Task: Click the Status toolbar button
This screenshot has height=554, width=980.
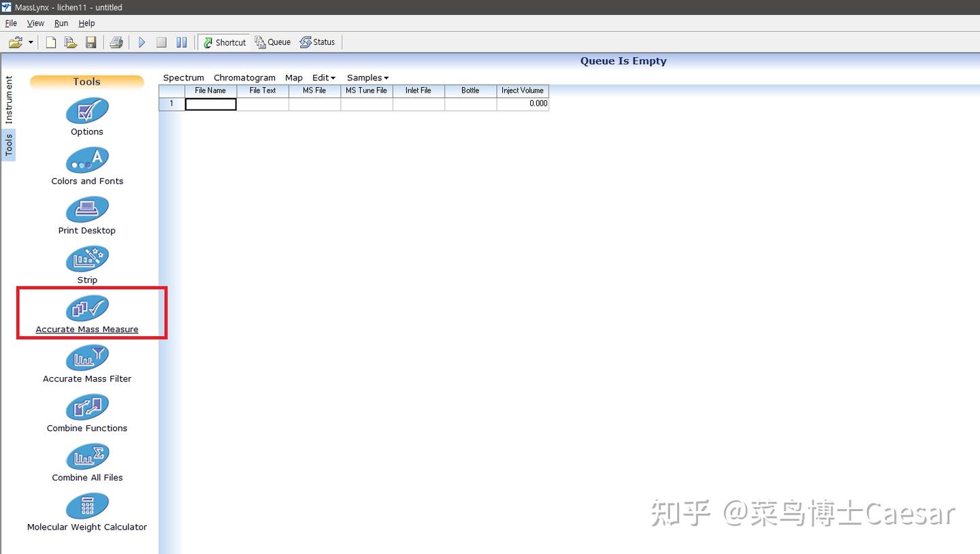Action: pyautogui.click(x=317, y=42)
